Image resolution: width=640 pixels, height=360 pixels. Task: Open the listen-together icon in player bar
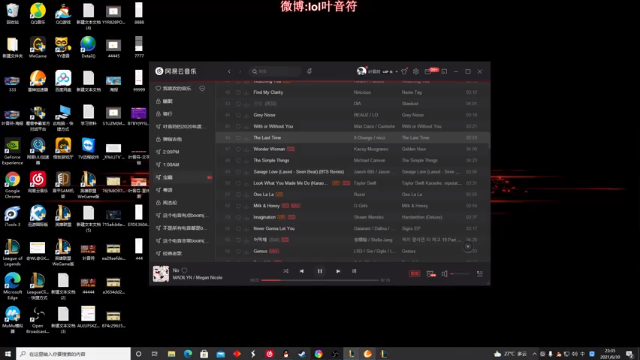(431, 274)
